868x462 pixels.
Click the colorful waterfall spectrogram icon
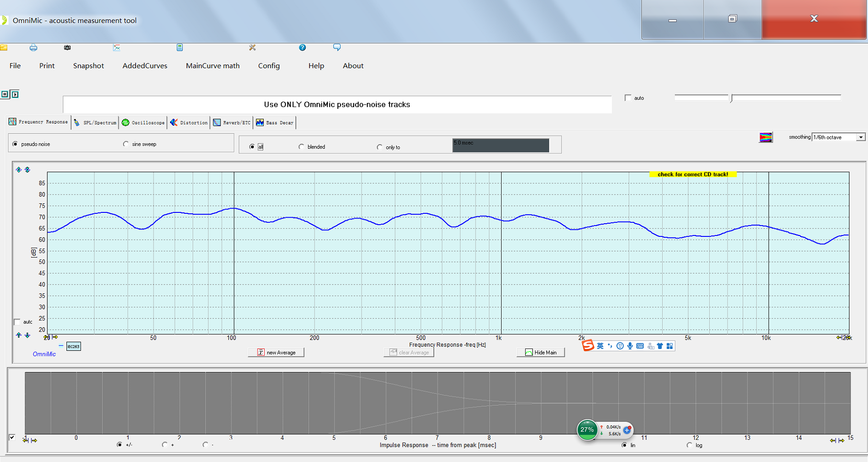766,138
